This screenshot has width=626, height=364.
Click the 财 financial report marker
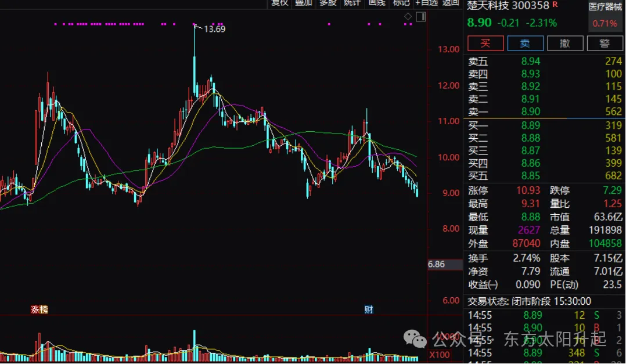pyautogui.click(x=369, y=309)
